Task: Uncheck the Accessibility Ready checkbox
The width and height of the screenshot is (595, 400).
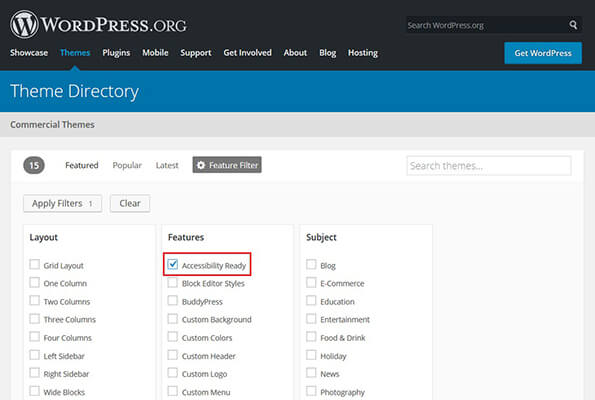Action: [173, 264]
